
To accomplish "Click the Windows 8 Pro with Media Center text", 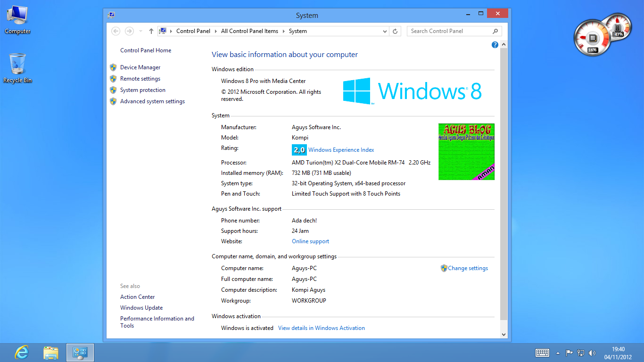I will tap(263, 81).
